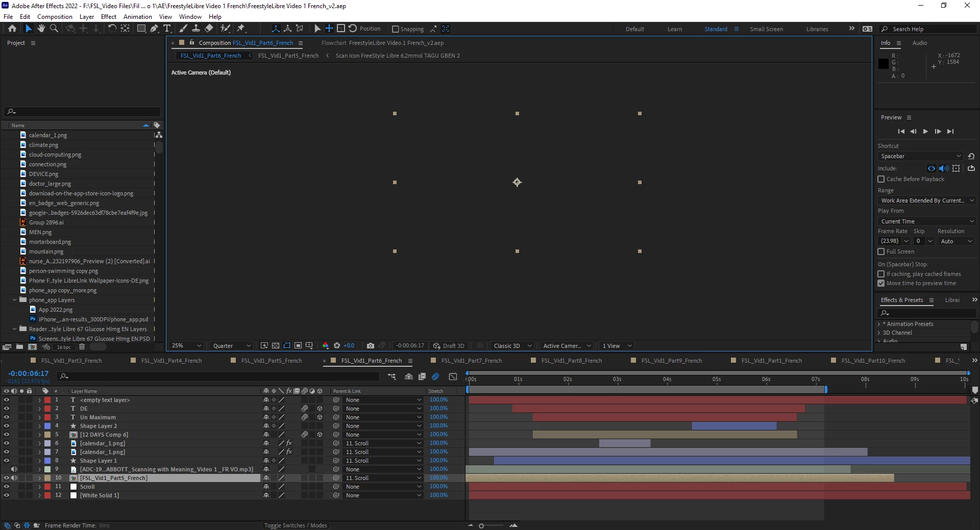The height and width of the screenshot is (530, 980).
Task: Check Cache Before Playback option
Action: coord(881,179)
